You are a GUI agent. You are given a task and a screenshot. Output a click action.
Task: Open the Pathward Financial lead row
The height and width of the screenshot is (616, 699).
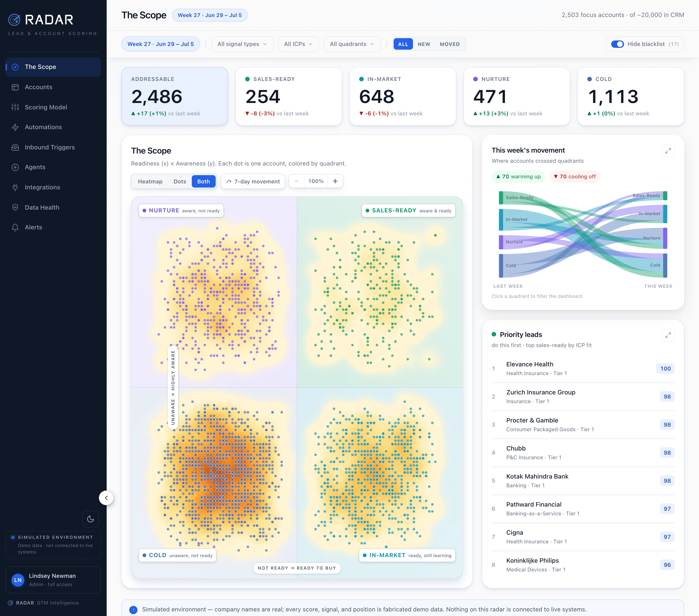[583, 509]
